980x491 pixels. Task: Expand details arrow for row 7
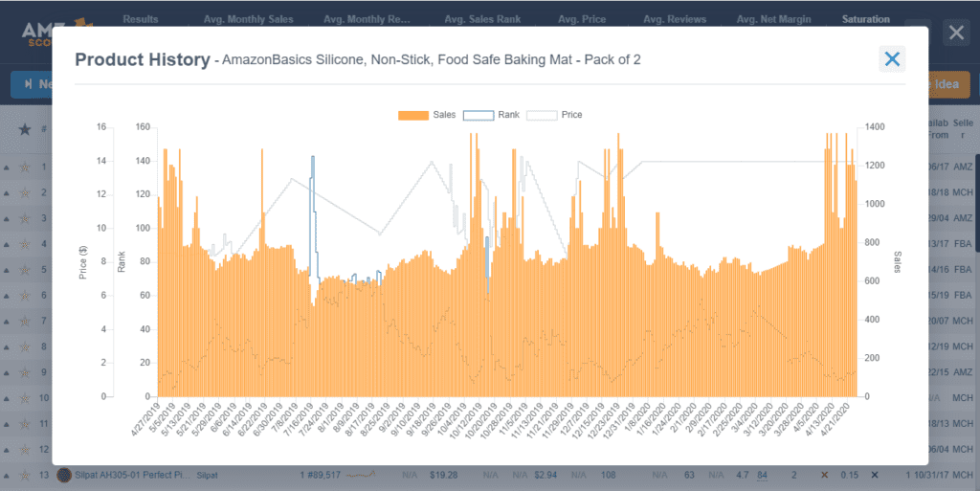click(7, 321)
